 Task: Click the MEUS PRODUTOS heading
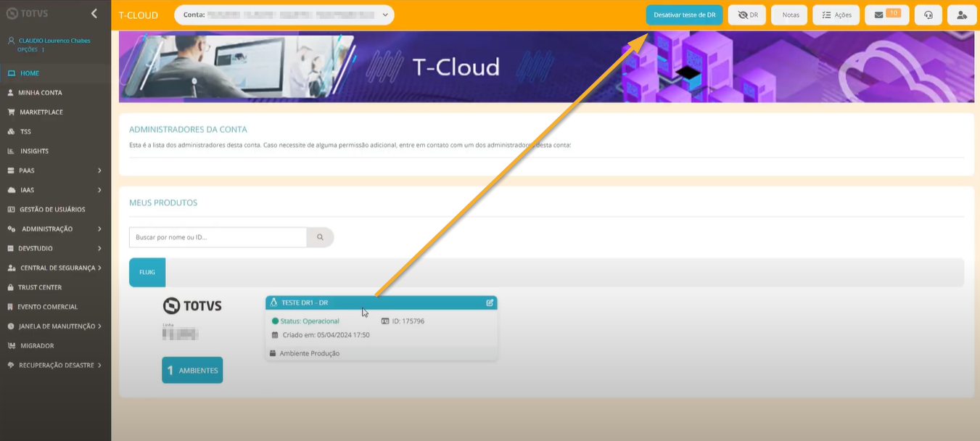pyautogui.click(x=163, y=202)
